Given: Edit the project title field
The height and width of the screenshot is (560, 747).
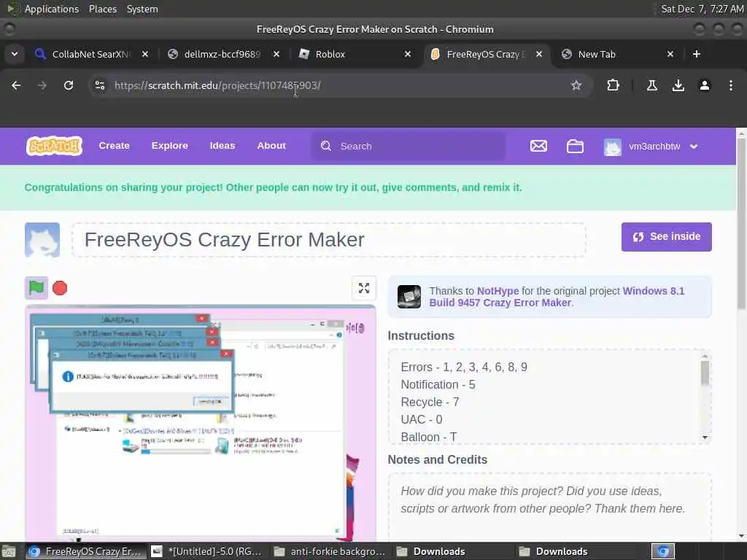Looking at the screenshot, I should [329, 239].
